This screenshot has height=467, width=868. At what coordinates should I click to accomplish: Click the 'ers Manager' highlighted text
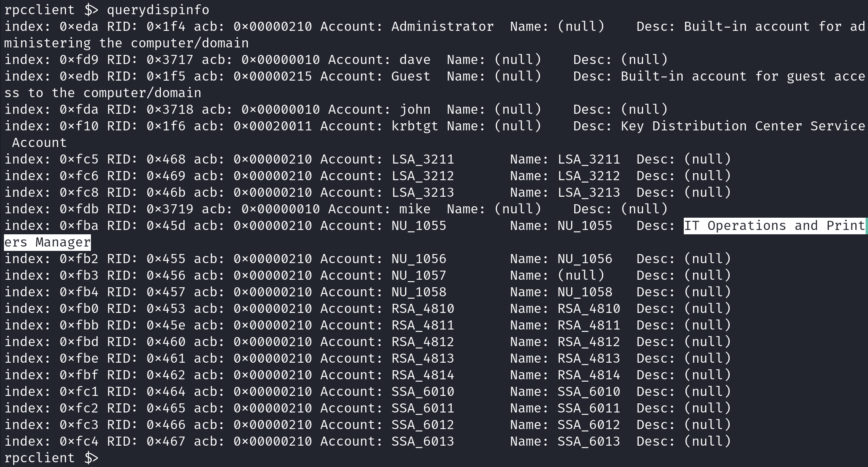click(47, 242)
